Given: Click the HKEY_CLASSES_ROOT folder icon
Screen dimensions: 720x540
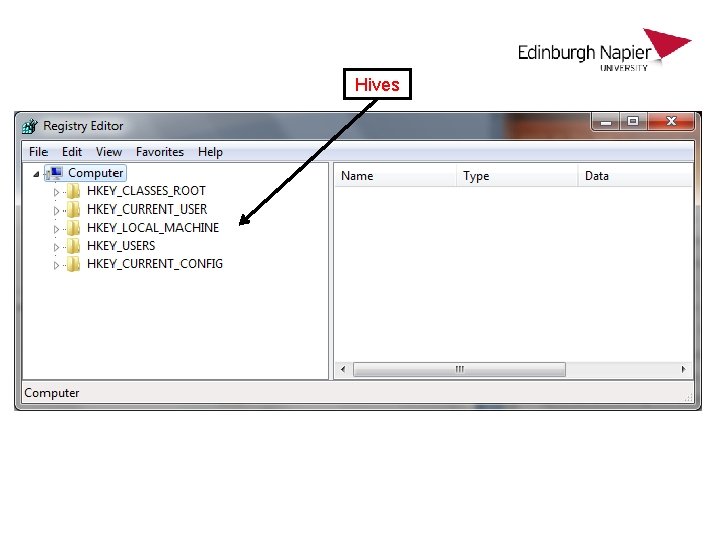Looking at the screenshot, I should pyautogui.click(x=73, y=191).
